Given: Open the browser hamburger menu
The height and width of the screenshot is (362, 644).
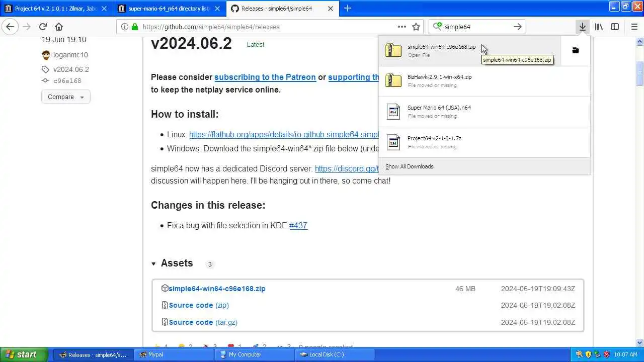Looking at the screenshot, I should (634, 27).
